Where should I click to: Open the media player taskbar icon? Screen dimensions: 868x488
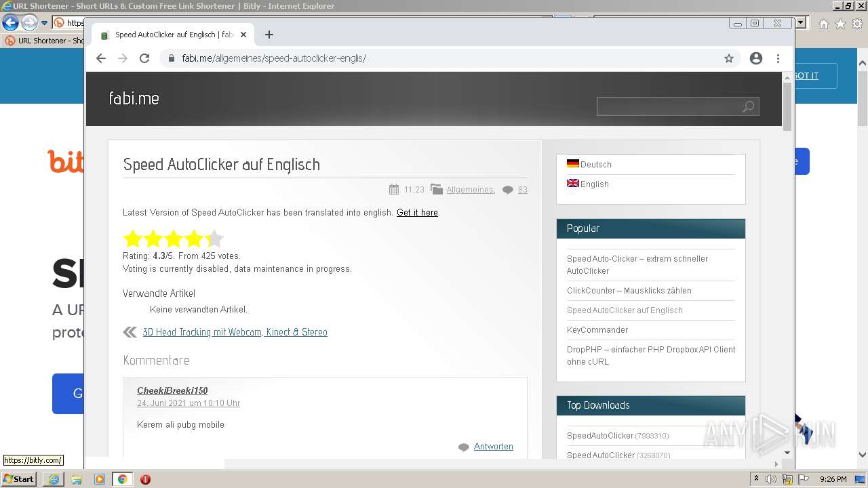100,479
